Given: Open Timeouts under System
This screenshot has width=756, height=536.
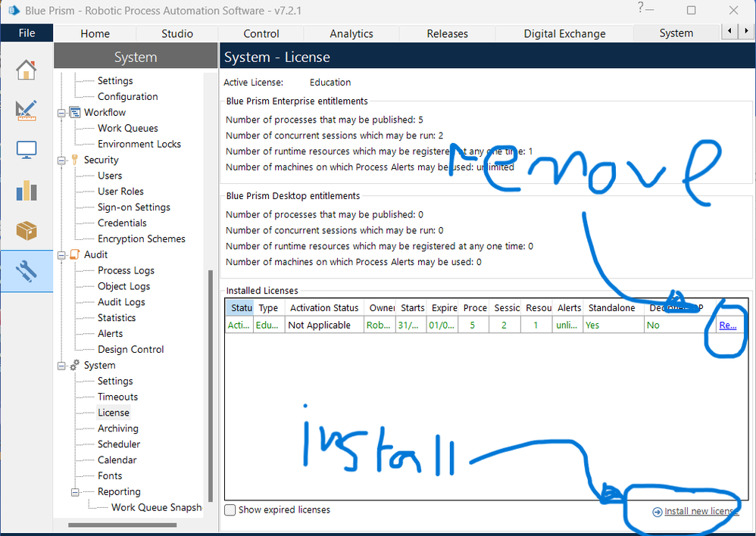Looking at the screenshot, I should pyautogui.click(x=117, y=397).
